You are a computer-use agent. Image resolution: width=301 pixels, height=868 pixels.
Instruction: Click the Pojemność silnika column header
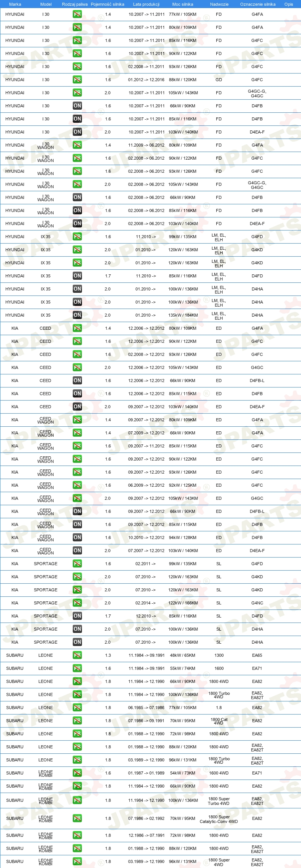[x=107, y=4]
